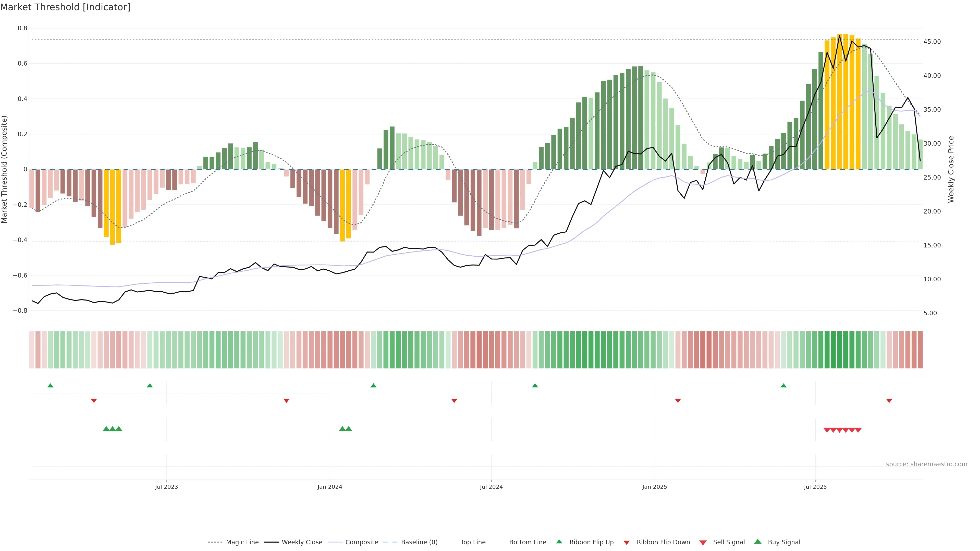Click Ribbon Flip Down marker just after Jan 2025
The height and width of the screenshot is (551, 980).
coord(678,401)
